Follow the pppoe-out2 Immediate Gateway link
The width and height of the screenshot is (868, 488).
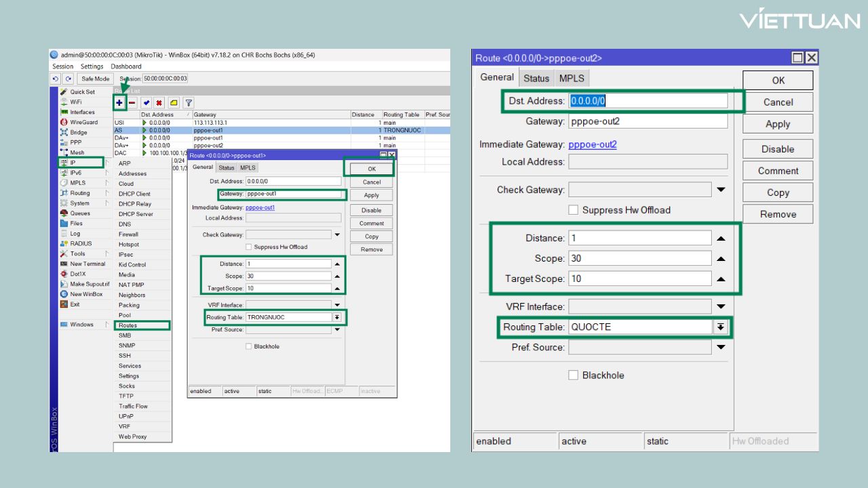pyautogui.click(x=592, y=144)
